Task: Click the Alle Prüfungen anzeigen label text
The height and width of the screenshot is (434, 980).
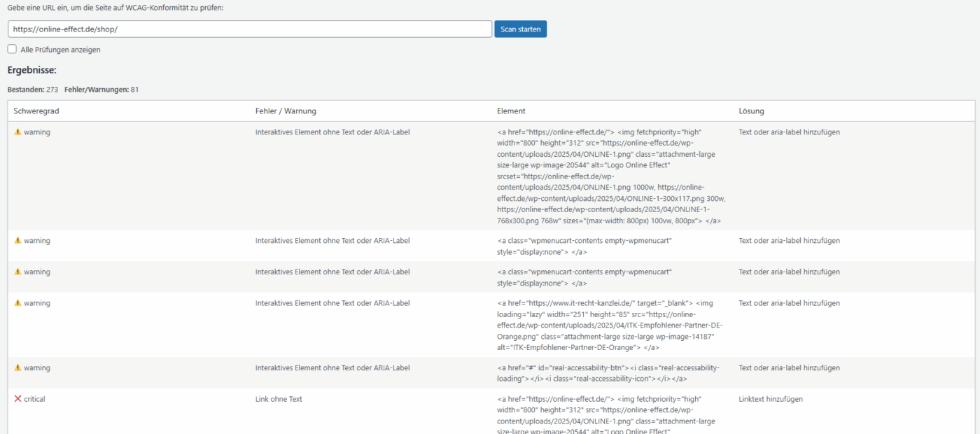Action: [60, 50]
